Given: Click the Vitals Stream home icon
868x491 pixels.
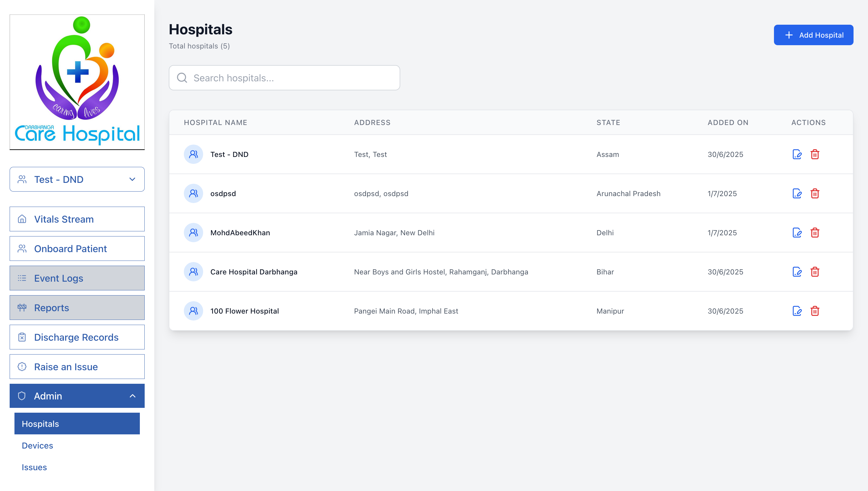Looking at the screenshot, I should pos(22,219).
